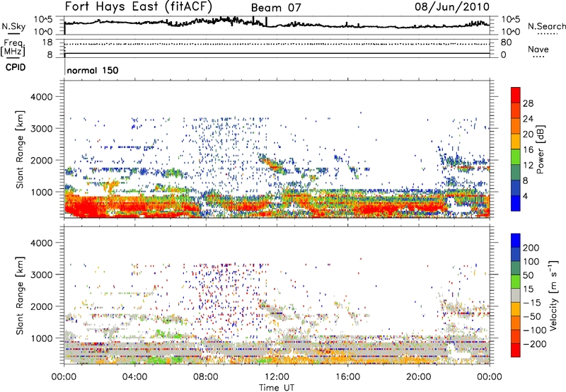Click the '15' tick on the Velocity colorbar

(528, 289)
